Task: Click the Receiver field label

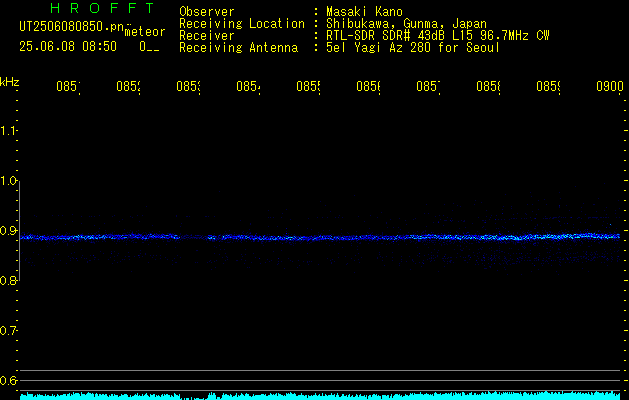Action: (x=207, y=36)
